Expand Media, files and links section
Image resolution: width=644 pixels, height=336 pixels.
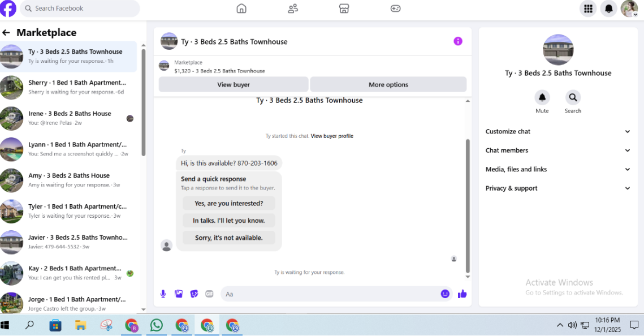click(x=557, y=169)
